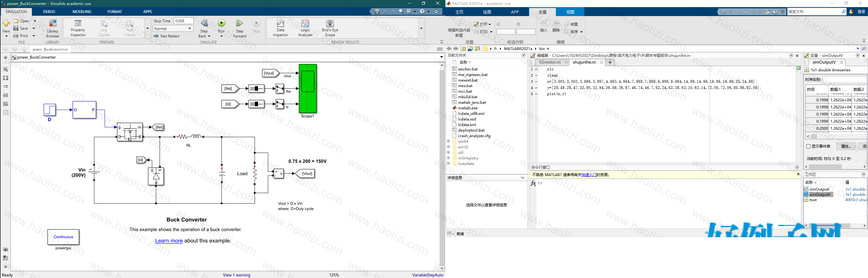Select the green Scope1 block
This screenshot has width=868, height=278.
pyautogui.click(x=308, y=89)
